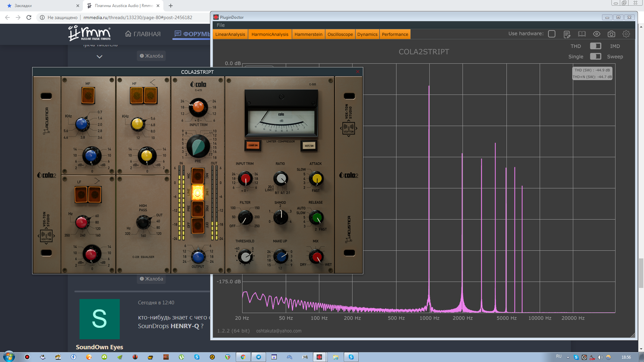Toggle the OUT/GR meter button
Screen dimensions: 644x362
pos(309,145)
